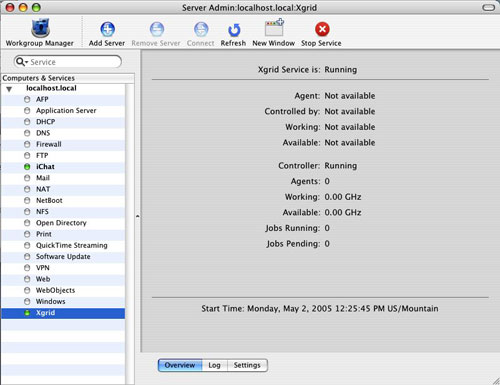The image size is (500, 385).
Task: Click the Print service status icon
Action: (27, 234)
